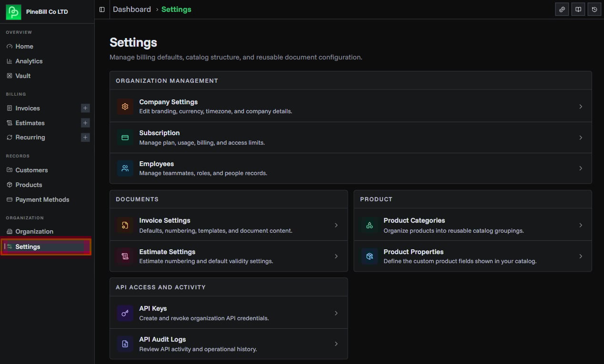Go to Customers in sidebar

coord(31,170)
